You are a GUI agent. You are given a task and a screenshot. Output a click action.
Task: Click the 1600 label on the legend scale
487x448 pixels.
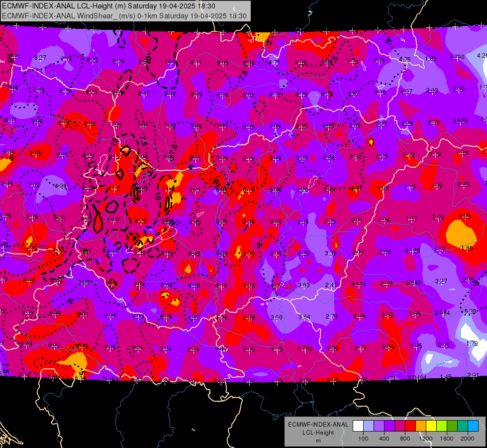pos(447,439)
